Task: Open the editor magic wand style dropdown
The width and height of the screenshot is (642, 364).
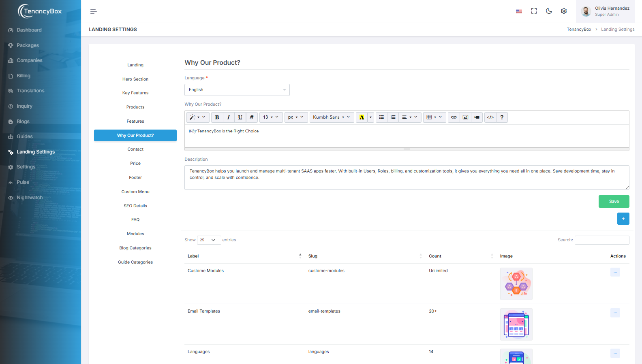Action: point(198,117)
